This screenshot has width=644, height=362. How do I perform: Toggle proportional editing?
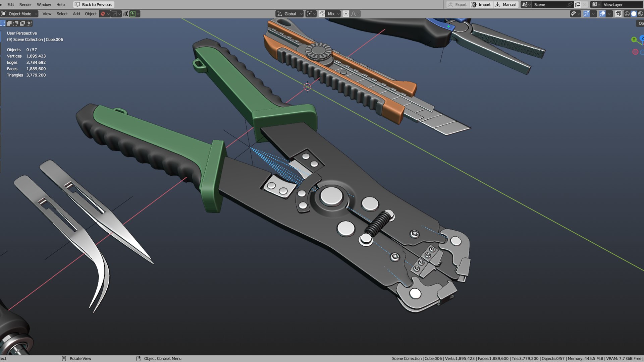click(x=346, y=14)
